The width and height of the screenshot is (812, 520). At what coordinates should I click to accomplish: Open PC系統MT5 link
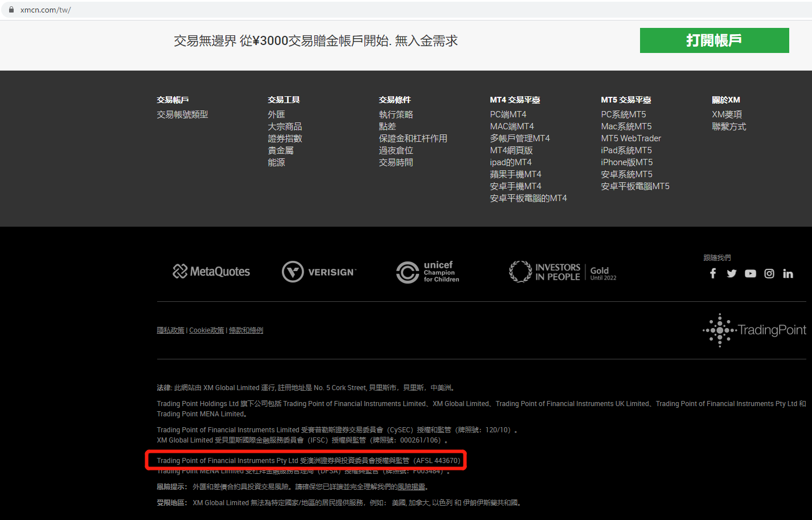pos(624,114)
